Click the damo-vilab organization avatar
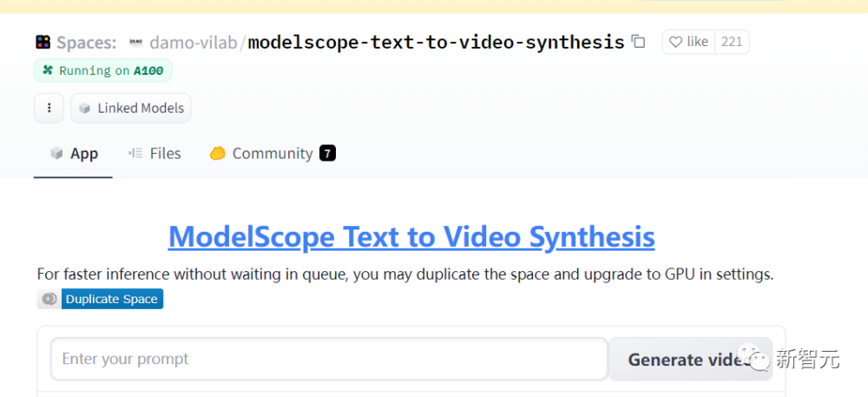The image size is (868, 397). pyautogui.click(x=136, y=42)
